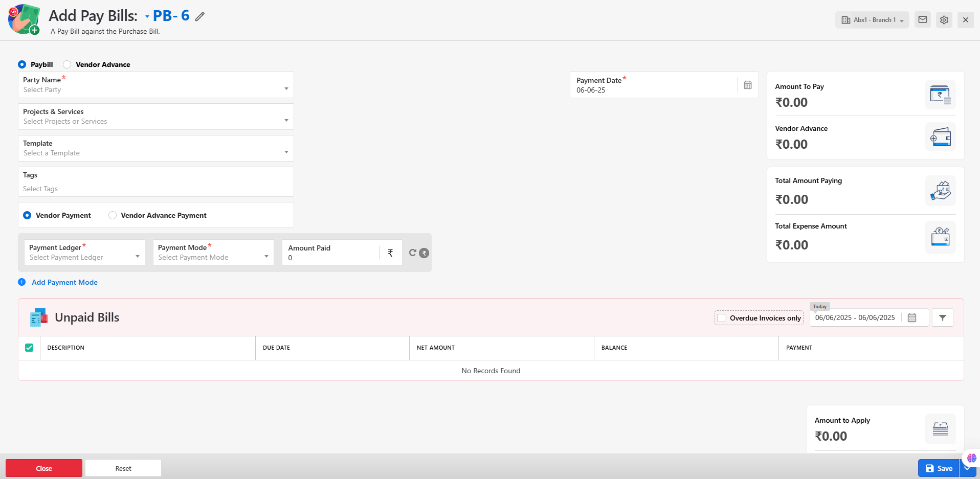Select the Vendor Advance radio button
The image size is (980, 479).
point(67,64)
